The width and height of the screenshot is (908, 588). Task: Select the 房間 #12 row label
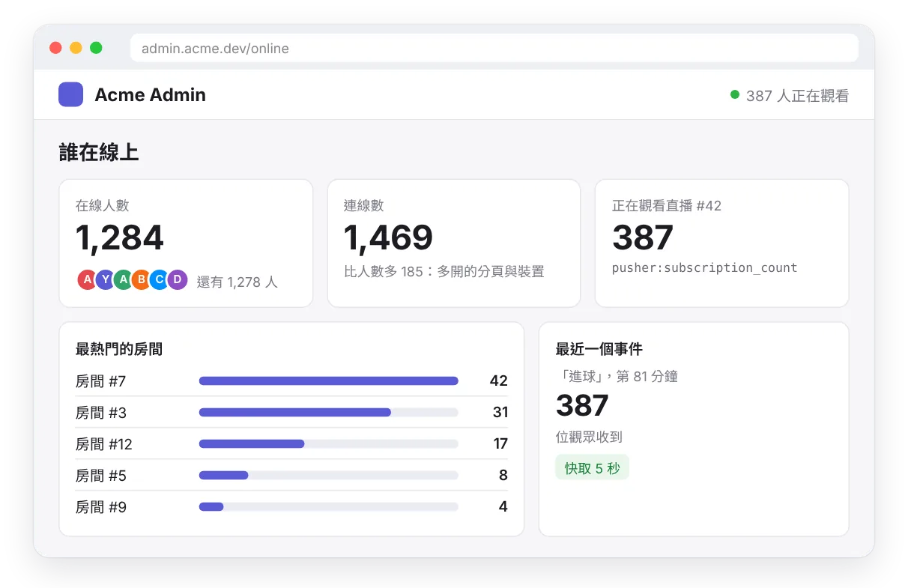(104, 444)
